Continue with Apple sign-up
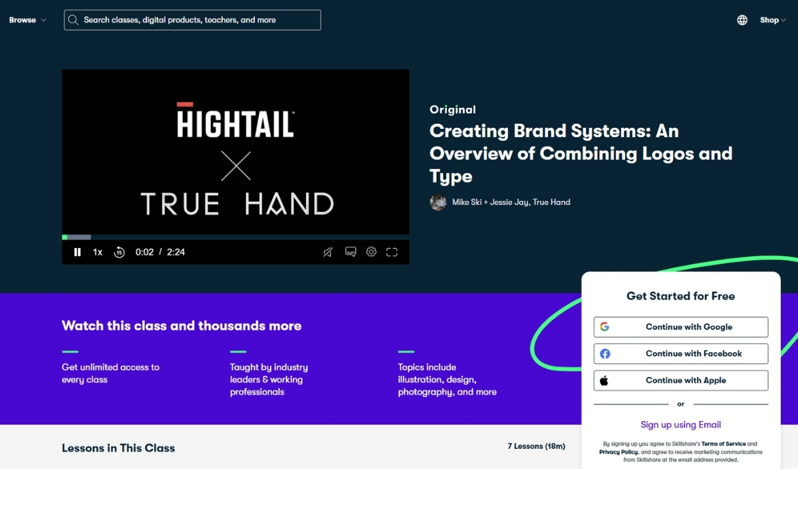This screenshot has width=798, height=532. coord(680,380)
